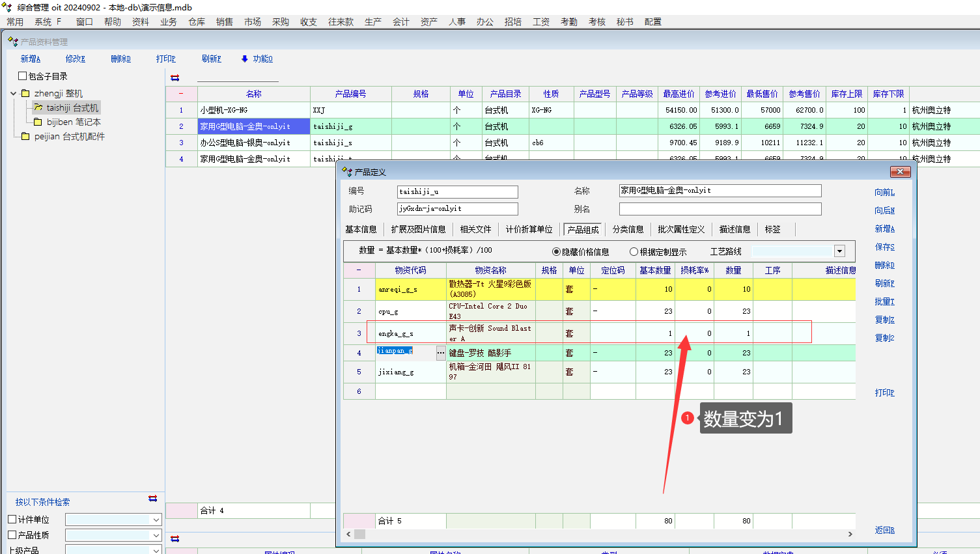Select the bijiben notebook folder icon
This screenshot has width=980, height=554.
(x=38, y=122)
